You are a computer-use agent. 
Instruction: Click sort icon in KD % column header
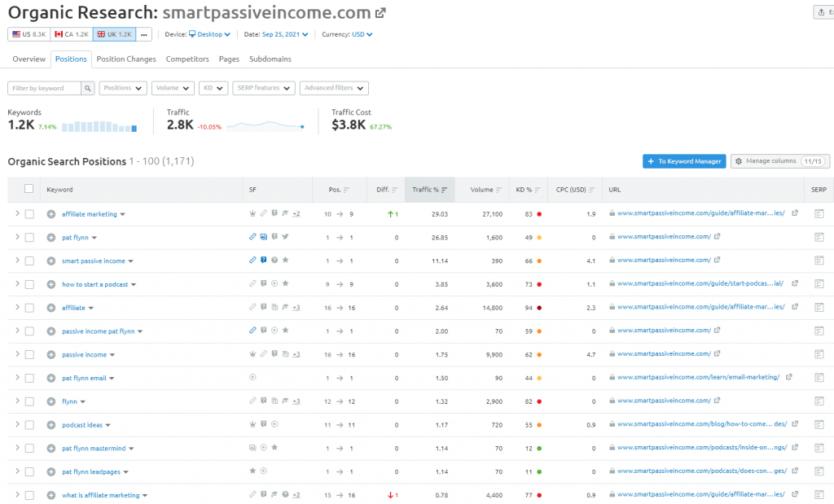click(538, 190)
